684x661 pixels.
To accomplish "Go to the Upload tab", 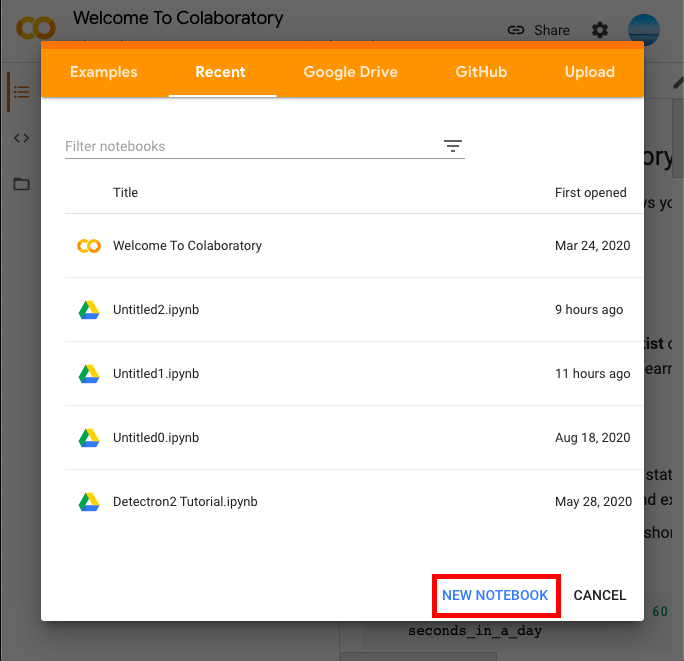I will coord(590,72).
